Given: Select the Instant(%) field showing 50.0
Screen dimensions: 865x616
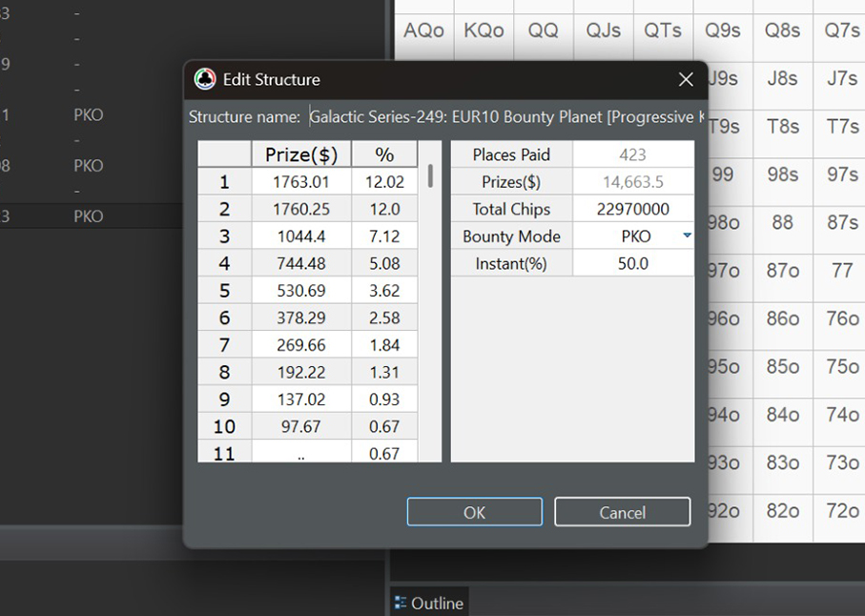Looking at the screenshot, I should 632,263.
